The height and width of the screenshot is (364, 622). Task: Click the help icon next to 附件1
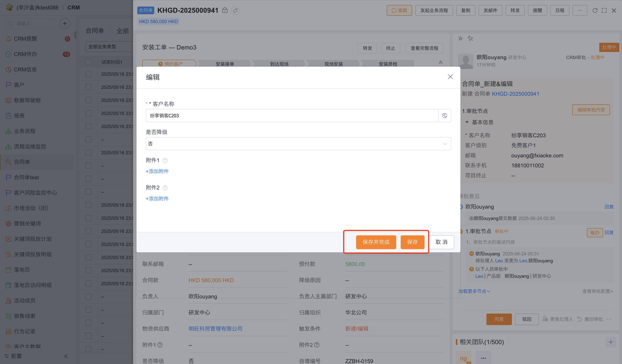[165, 161]
